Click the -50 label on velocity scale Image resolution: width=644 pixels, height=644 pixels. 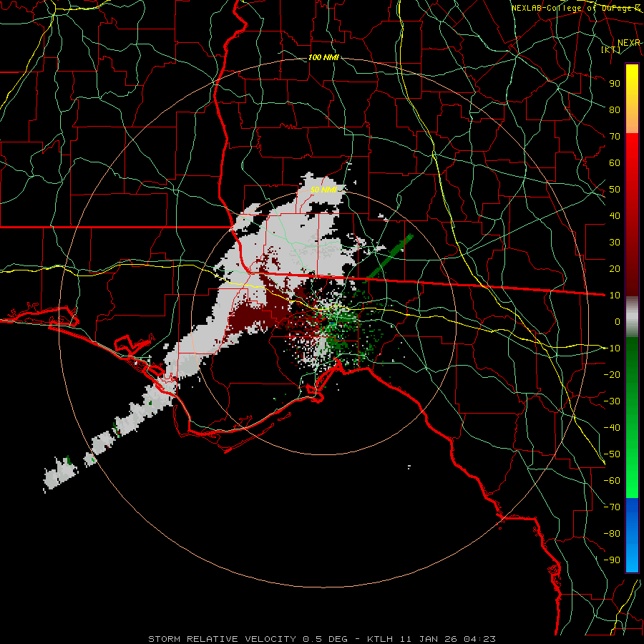coord(612,454)
